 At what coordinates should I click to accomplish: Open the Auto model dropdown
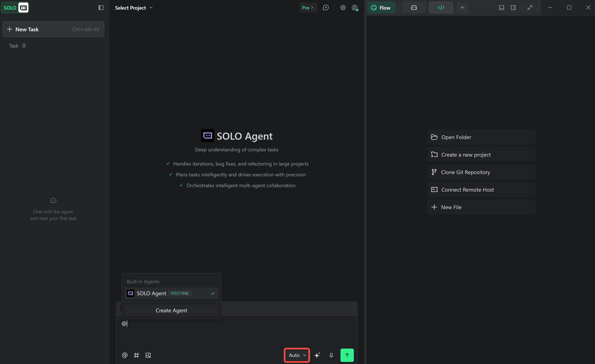[x=297, y=355]
